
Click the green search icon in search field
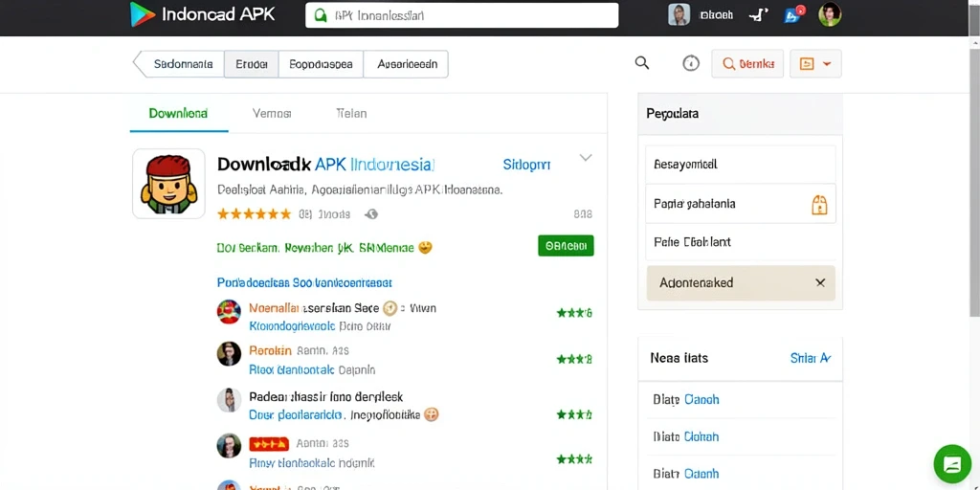[x=320, y=15]
